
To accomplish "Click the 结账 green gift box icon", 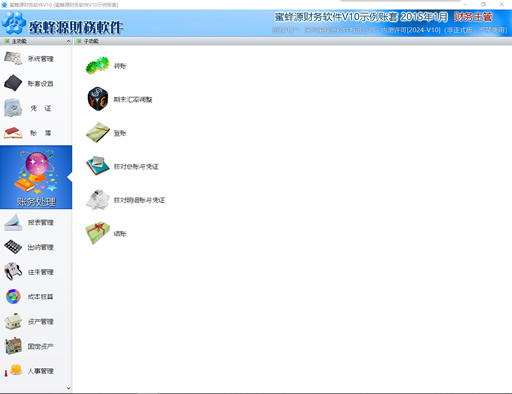I will point(98,233).
